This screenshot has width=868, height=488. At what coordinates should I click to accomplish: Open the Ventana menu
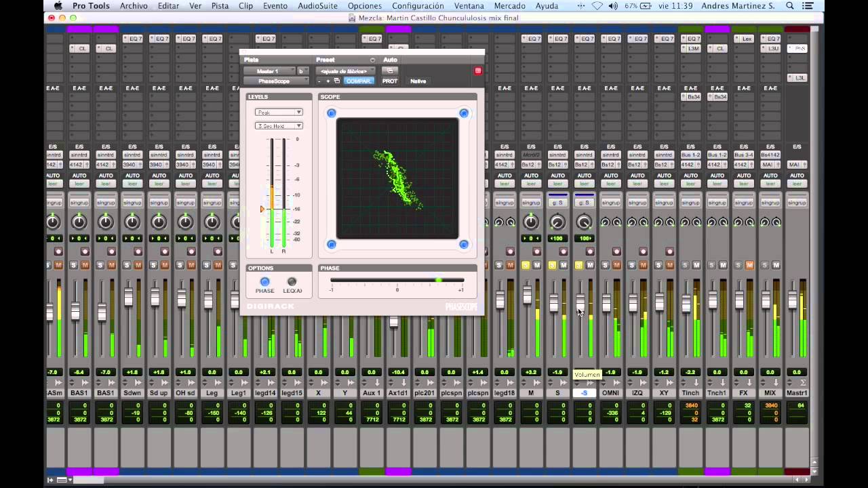click(469, 6)
